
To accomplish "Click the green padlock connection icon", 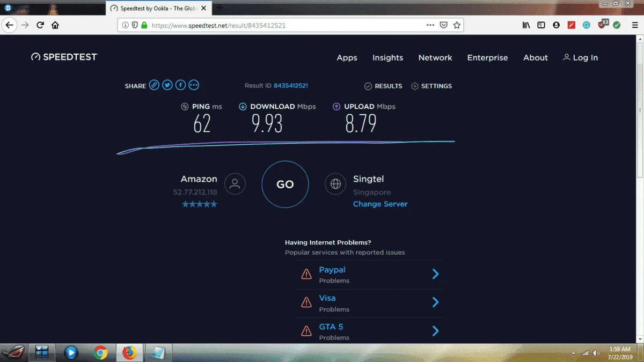I will tap(144, 25).
